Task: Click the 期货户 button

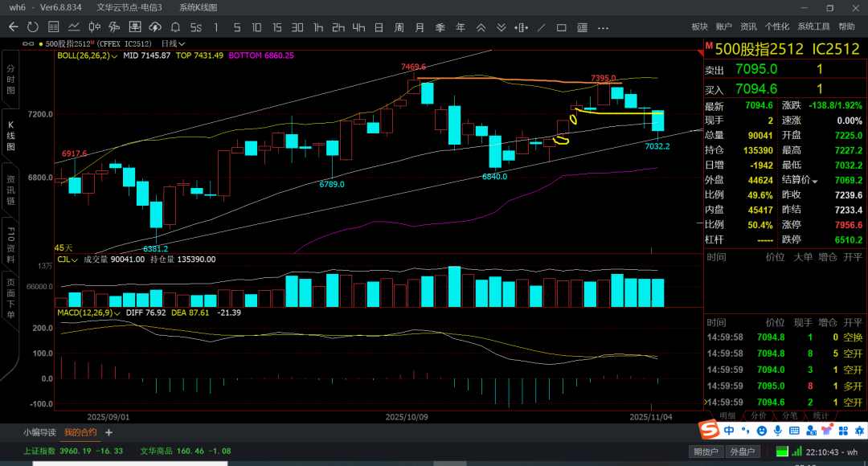Action: 706,452
